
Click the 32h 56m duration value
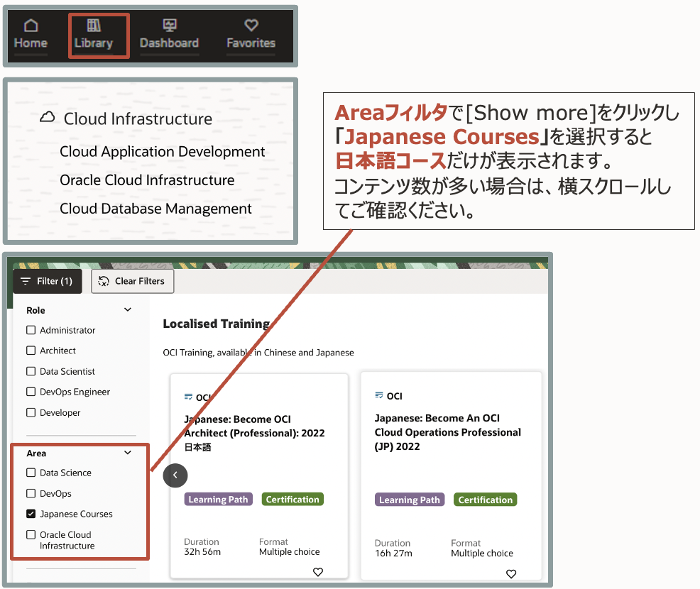tap(202, 552)
